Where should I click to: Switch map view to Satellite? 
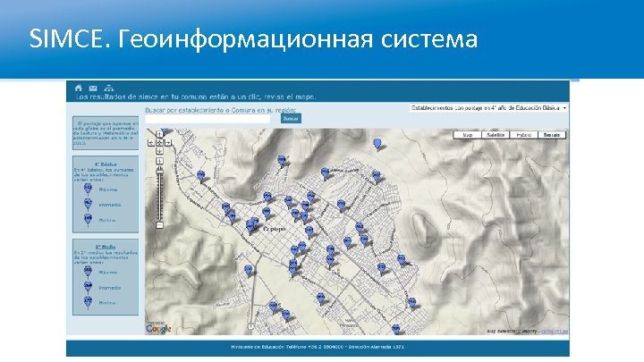click(496, 135)
